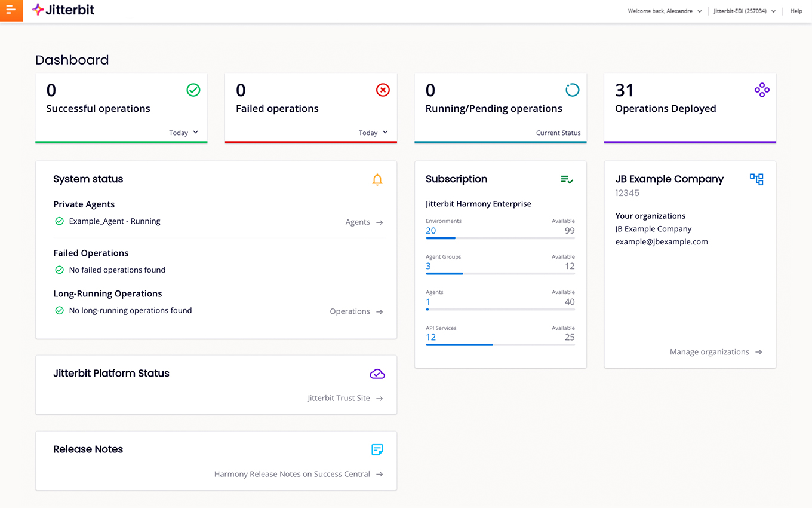Image resolution: width=812 pixels, height=508 pixels.
Task: Click the Agents count 1 in Subscription
Action: [x=428, y=302]
